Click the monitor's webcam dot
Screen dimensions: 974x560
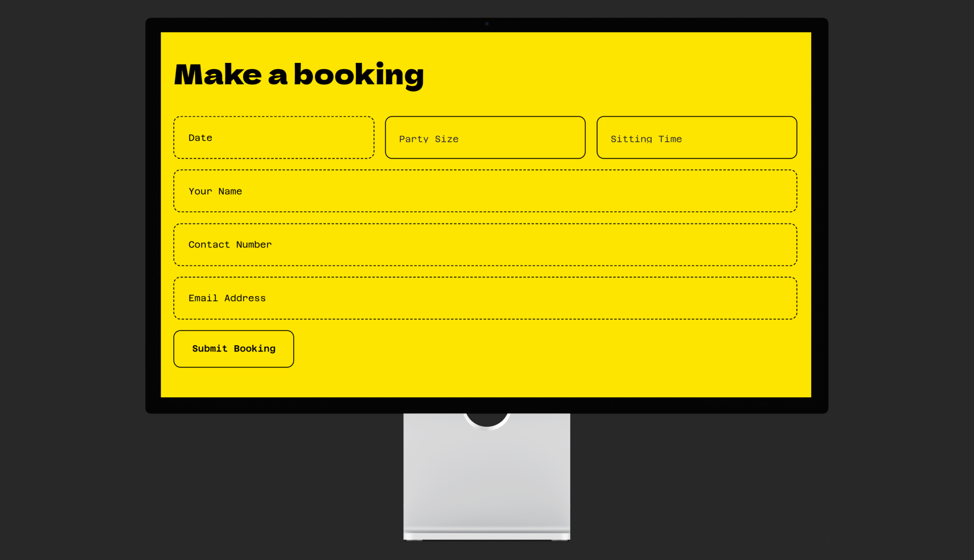487,23
